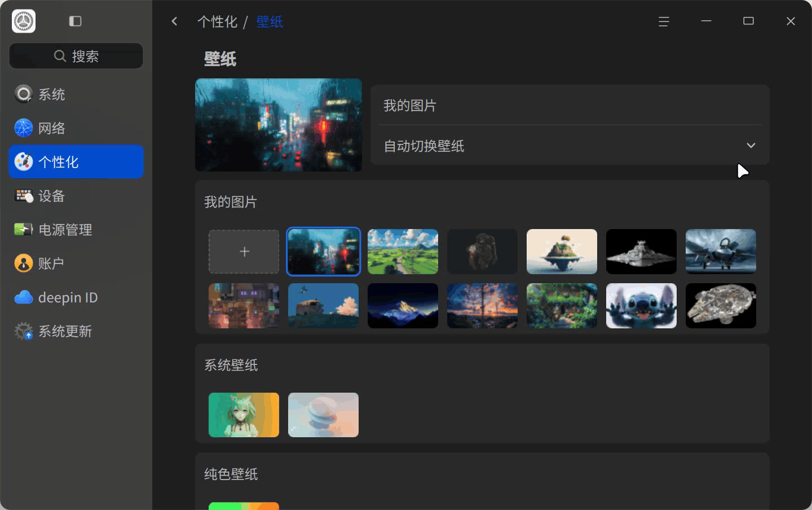Click the Control Center app icon
The image size is (812, 510).
coord(24,21)
